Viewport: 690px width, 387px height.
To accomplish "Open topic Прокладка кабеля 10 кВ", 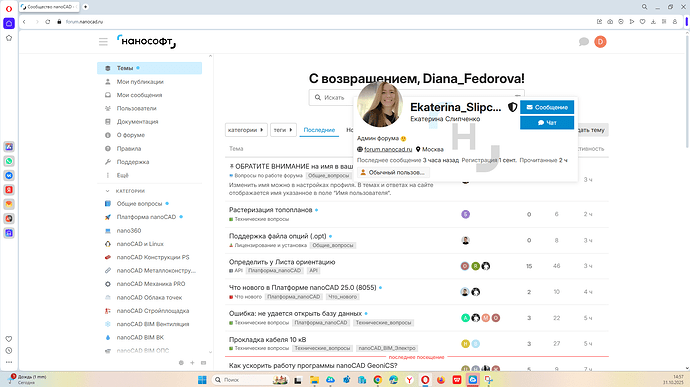I will coord(267,339).
